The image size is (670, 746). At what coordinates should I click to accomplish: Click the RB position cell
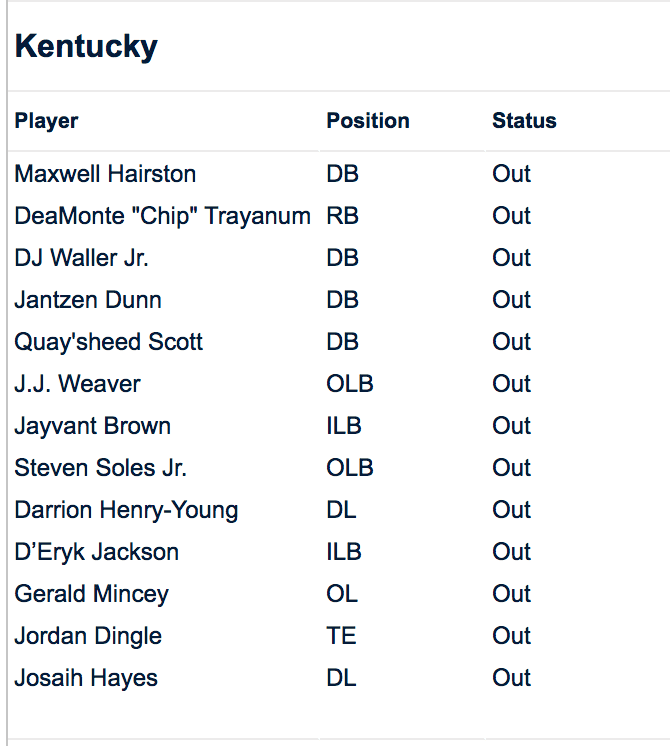(x=342, y=216)
